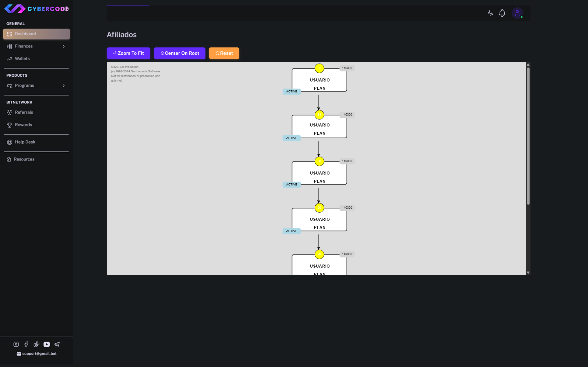Open the Telegram social link
Image resolution: width=588 pixels, height=367 pixels.
point(57,344)
